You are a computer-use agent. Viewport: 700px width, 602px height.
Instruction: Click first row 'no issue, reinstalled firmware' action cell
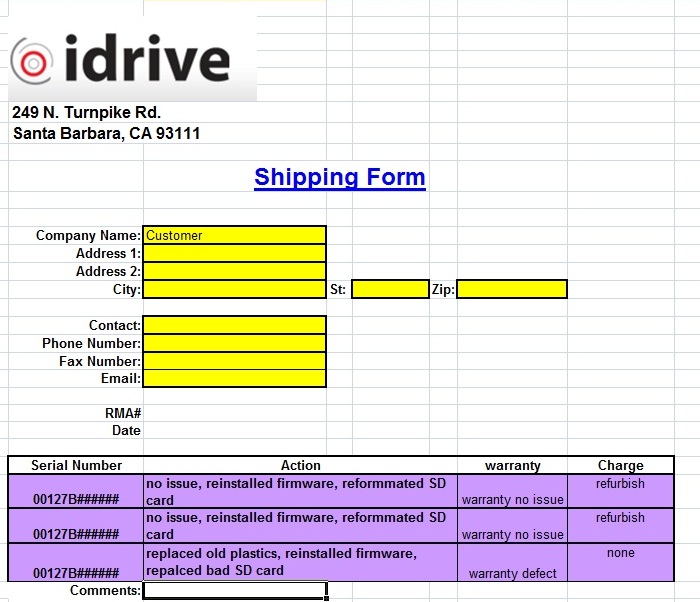click(x=300, y=491)
